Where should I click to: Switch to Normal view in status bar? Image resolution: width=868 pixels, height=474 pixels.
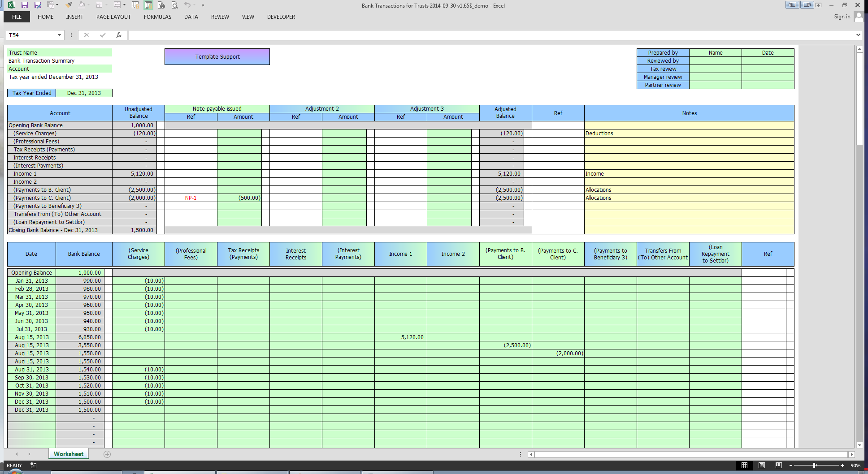pos(744,465)
